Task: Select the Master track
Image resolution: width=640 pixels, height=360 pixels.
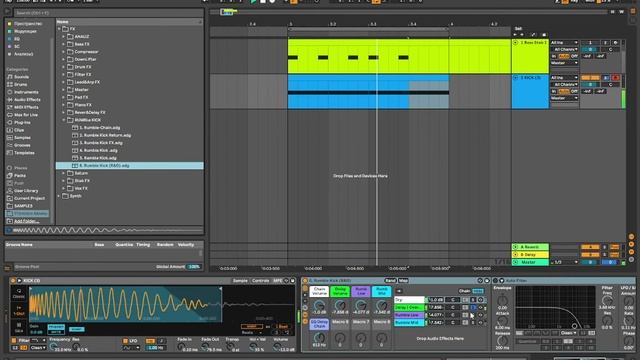Action: [530, 262]
